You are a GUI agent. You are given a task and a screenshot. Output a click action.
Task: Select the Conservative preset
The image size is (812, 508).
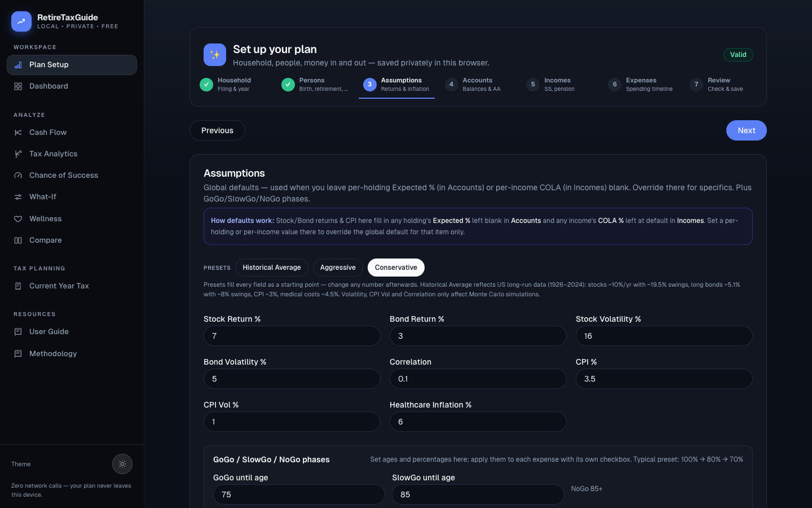(396, 268)
